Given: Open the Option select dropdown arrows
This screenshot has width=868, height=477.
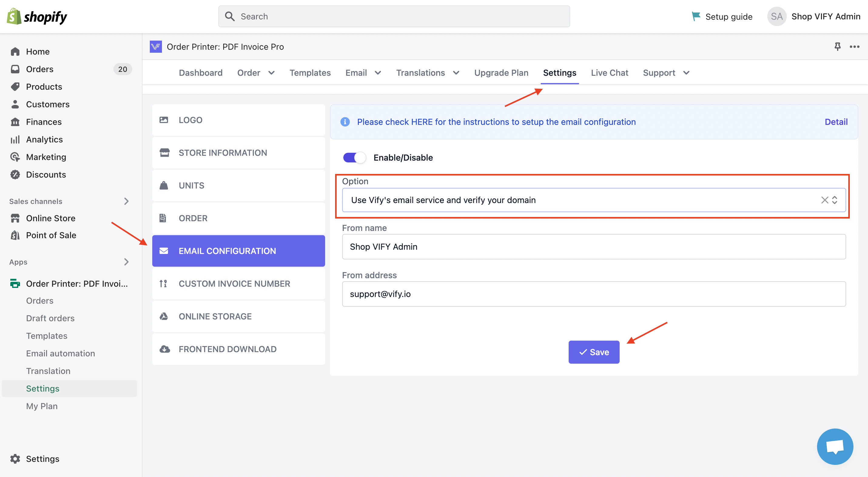Looking at the screenshot, I should 835,200.
